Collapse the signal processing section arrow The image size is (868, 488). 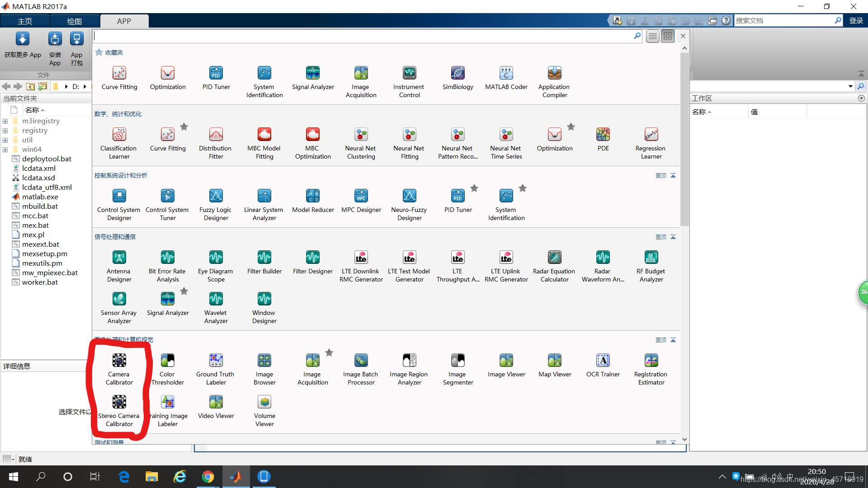coord(673,237)
